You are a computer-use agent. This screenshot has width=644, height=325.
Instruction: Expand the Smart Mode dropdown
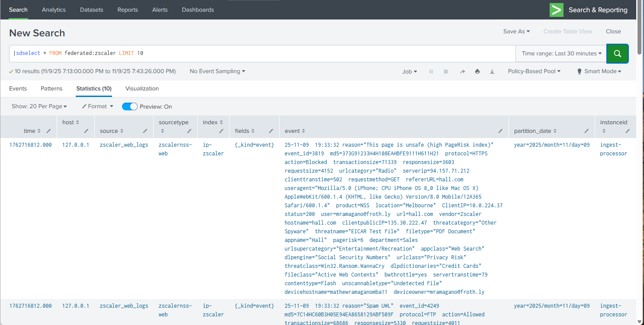[599, 71]
